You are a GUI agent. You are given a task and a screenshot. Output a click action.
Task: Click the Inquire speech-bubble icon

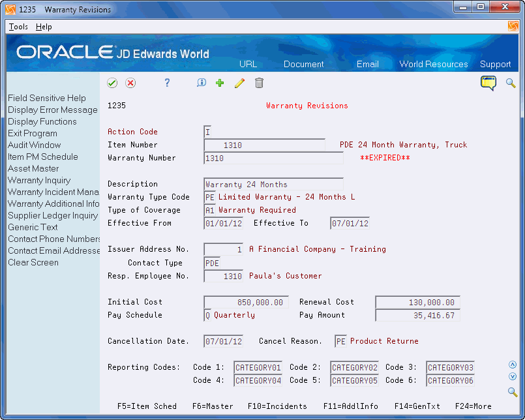pos(202,82)
